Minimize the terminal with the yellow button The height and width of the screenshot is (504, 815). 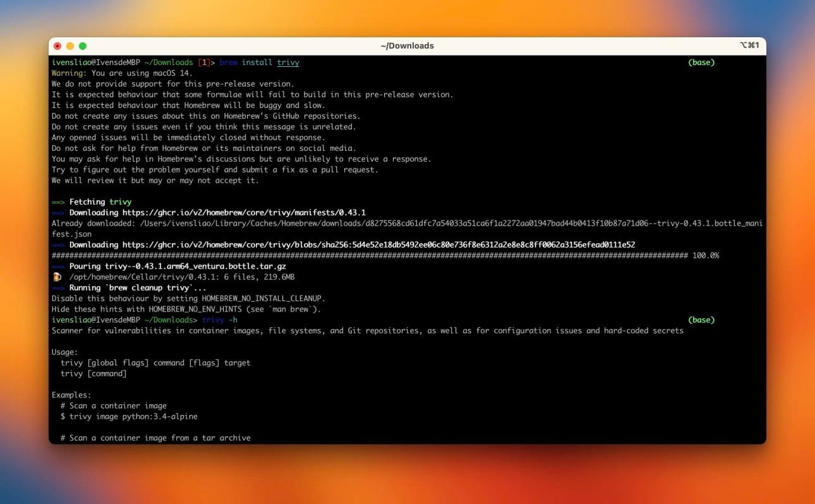tap(70, 46)
